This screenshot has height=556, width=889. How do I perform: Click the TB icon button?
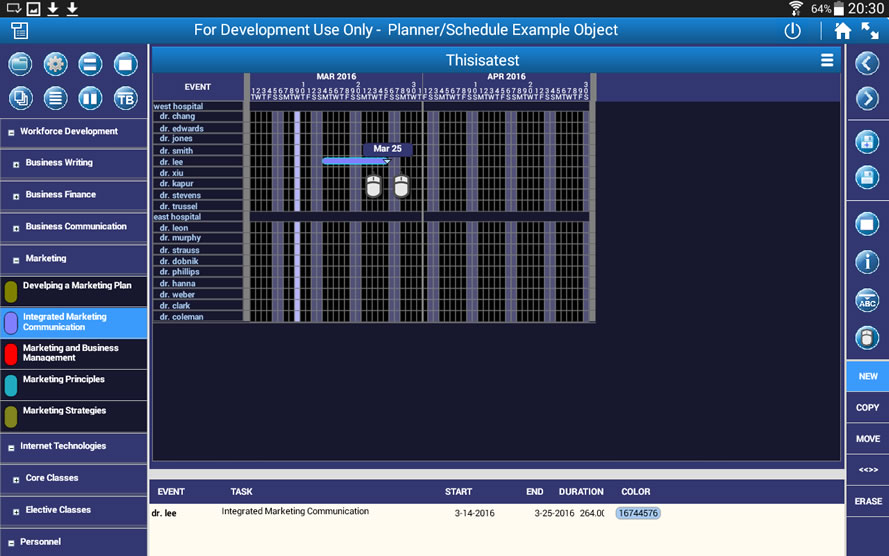(125, 98)
